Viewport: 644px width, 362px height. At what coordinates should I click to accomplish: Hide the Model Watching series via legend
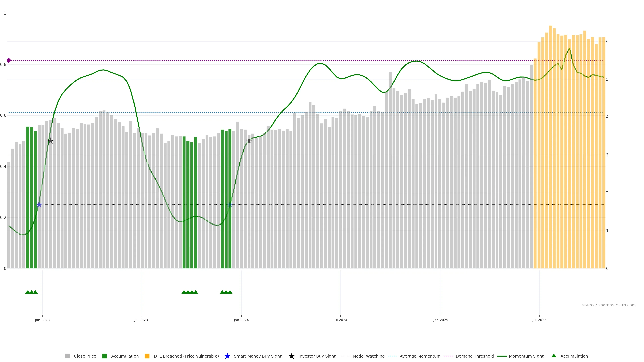pos(368,356)
